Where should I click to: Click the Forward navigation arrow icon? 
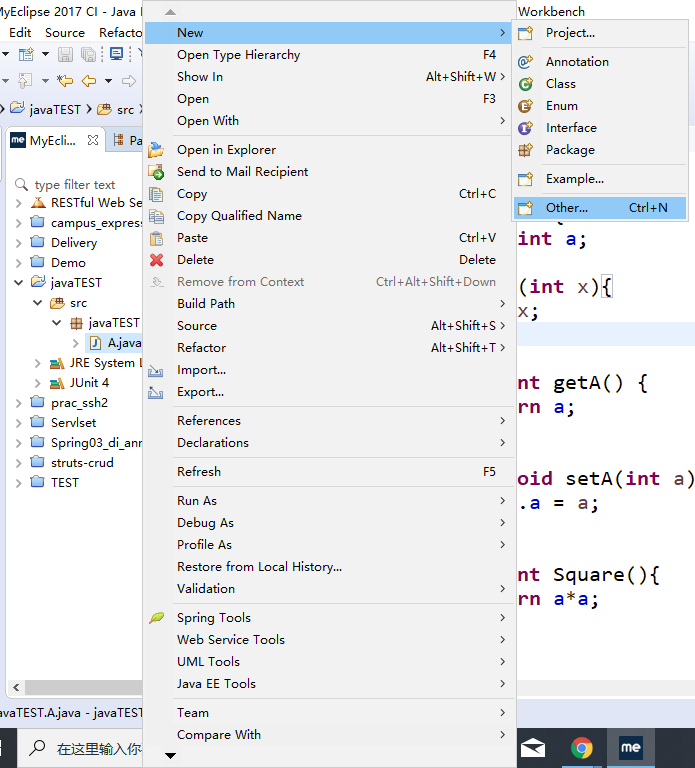[129, 81]
